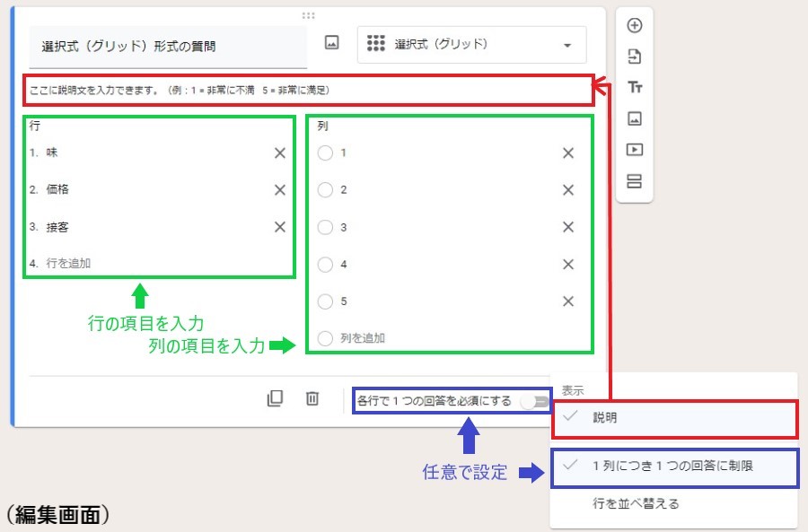Click the add question plus icon
Image resolution: width=808 pixels, height=532 pixels.
[634, 25]
